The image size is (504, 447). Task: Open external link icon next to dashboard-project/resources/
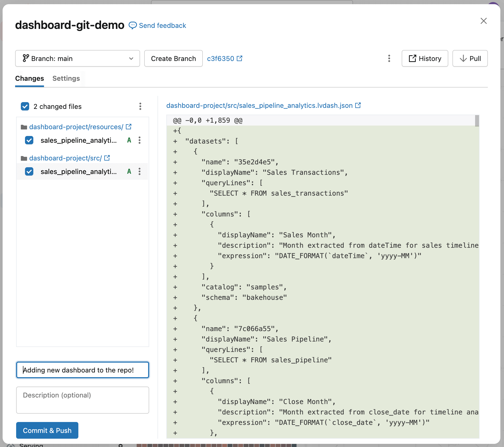pyautogui.click(x=129, y=127)
